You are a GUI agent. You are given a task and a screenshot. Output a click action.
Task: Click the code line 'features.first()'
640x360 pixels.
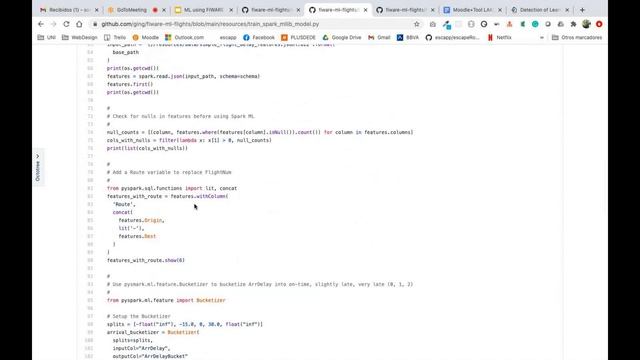click(x=130, y=84)
